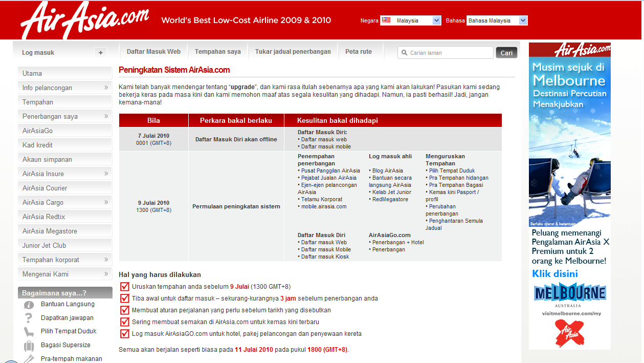Click Penerbangan + Hotel table entry

coord(398,242)
